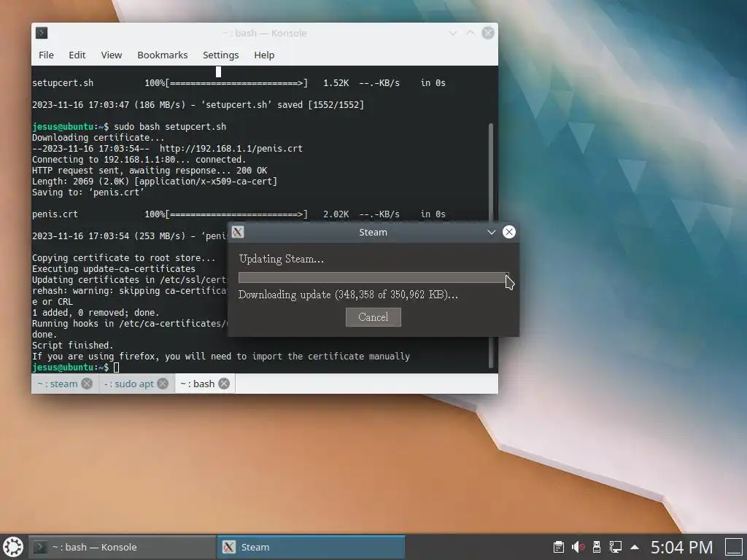Viewport: 747px width, 560px height.
Task: Click the 'Copying certificate to root store...' line
Action: [x=123, y=257]
